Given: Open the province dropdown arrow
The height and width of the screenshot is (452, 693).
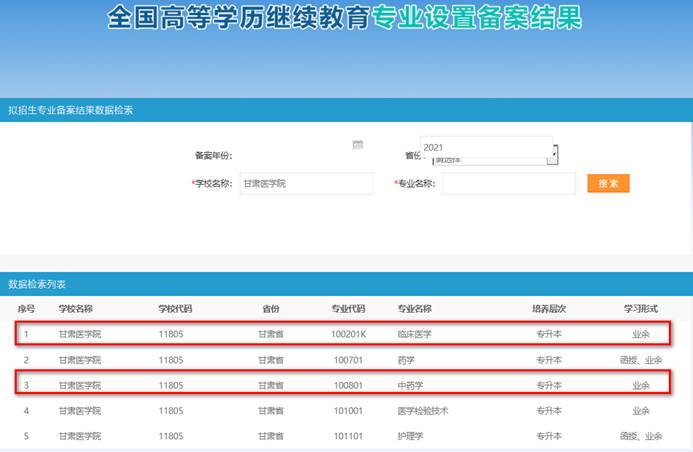Looking at the screenshot, I should pos(553,154).
